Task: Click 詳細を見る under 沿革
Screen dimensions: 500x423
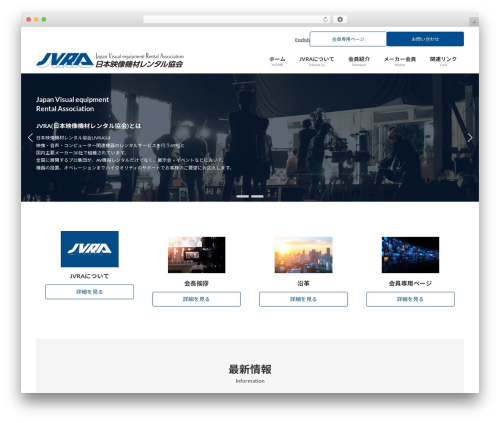Action: pos(303,299)
